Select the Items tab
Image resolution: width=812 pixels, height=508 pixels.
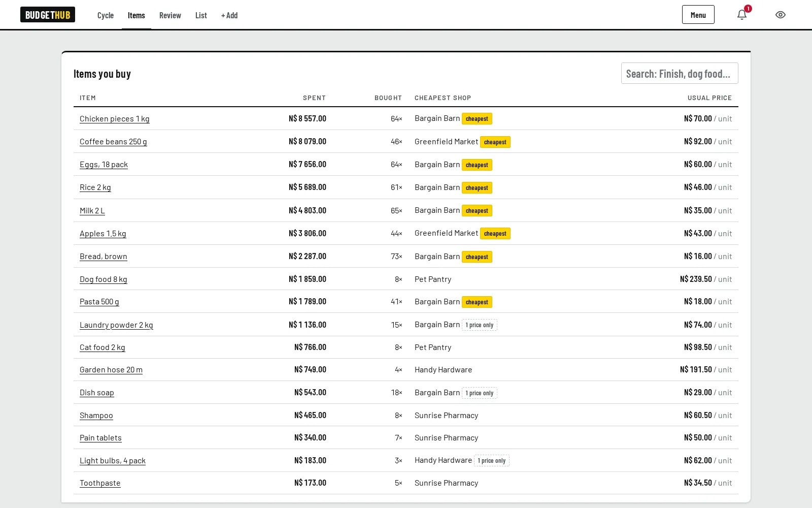(x=137, y=15)
